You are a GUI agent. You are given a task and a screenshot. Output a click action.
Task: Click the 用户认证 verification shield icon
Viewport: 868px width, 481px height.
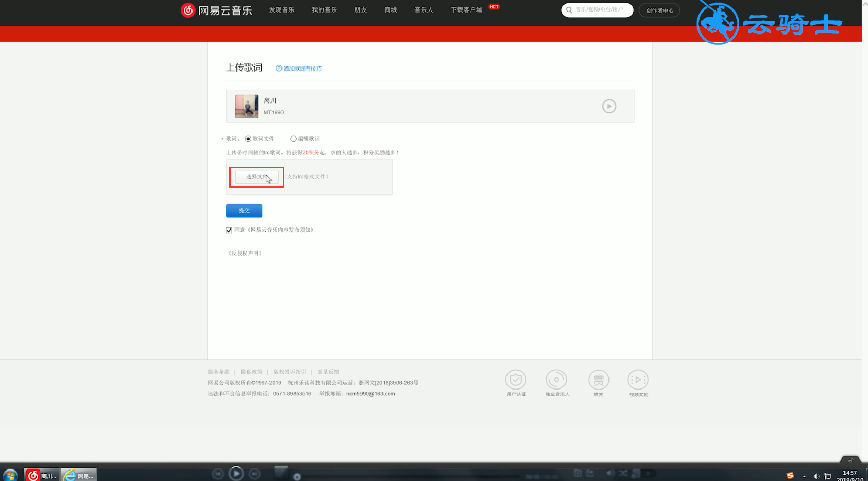(x=516, y=380)
